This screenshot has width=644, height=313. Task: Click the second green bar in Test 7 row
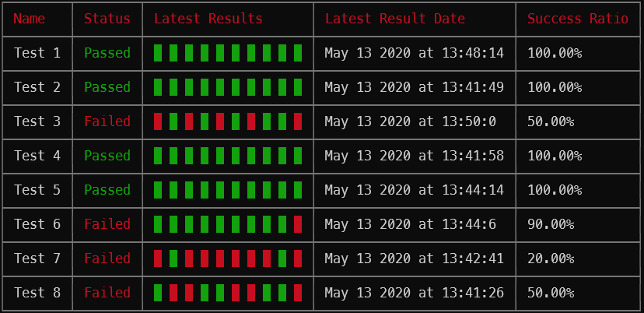click(282, 258)
